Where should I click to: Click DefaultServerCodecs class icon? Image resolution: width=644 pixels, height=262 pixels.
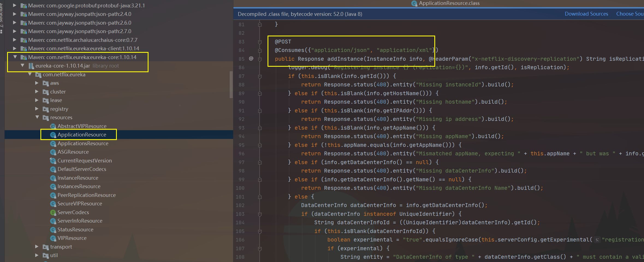tap(53, 169)
